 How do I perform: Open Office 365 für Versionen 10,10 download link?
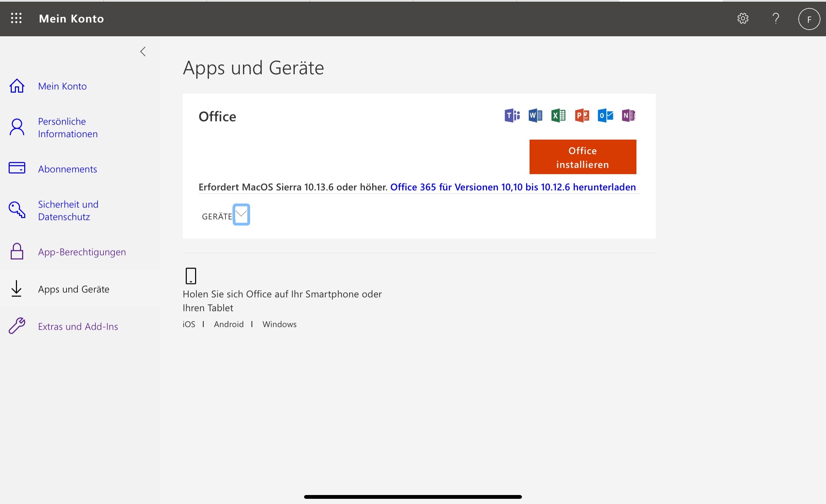[513, 187]
